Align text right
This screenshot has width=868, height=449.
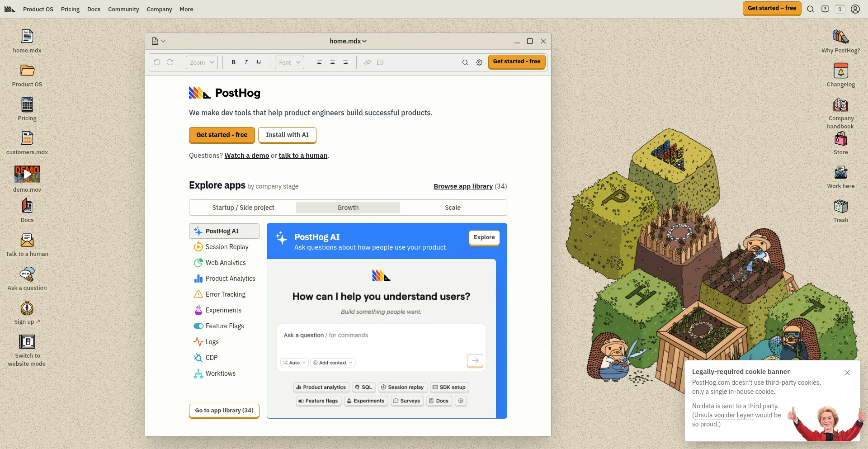345,62
